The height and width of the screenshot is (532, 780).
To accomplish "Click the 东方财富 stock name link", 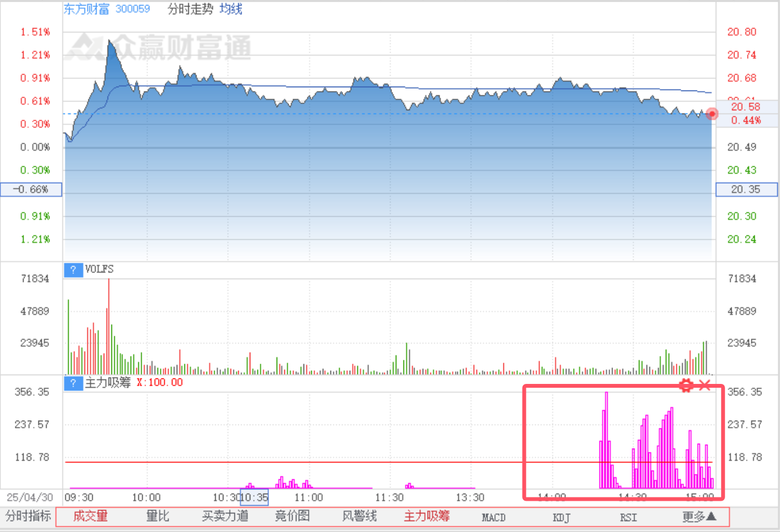I will (x=86, y=9).
